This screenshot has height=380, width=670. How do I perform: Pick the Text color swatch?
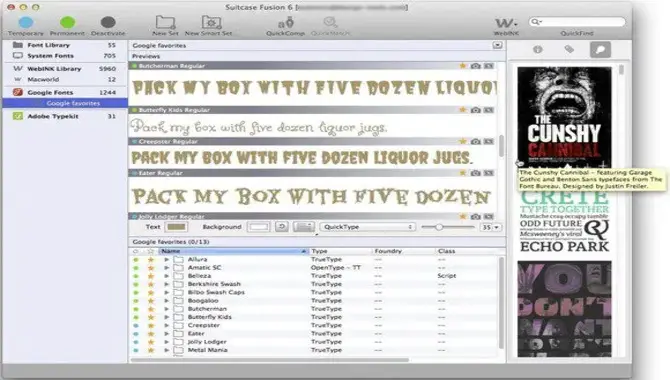(176, 227)
